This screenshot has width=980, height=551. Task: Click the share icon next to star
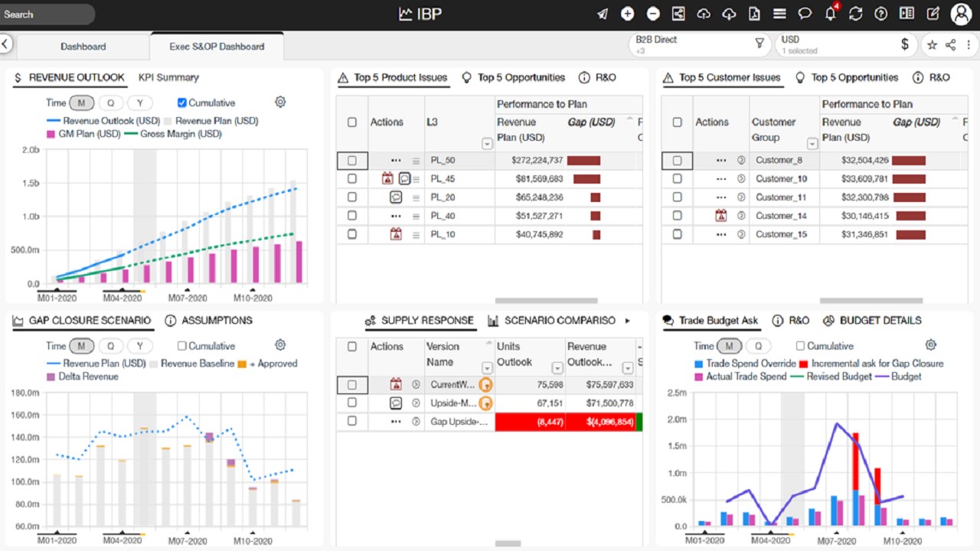[951, 45]
